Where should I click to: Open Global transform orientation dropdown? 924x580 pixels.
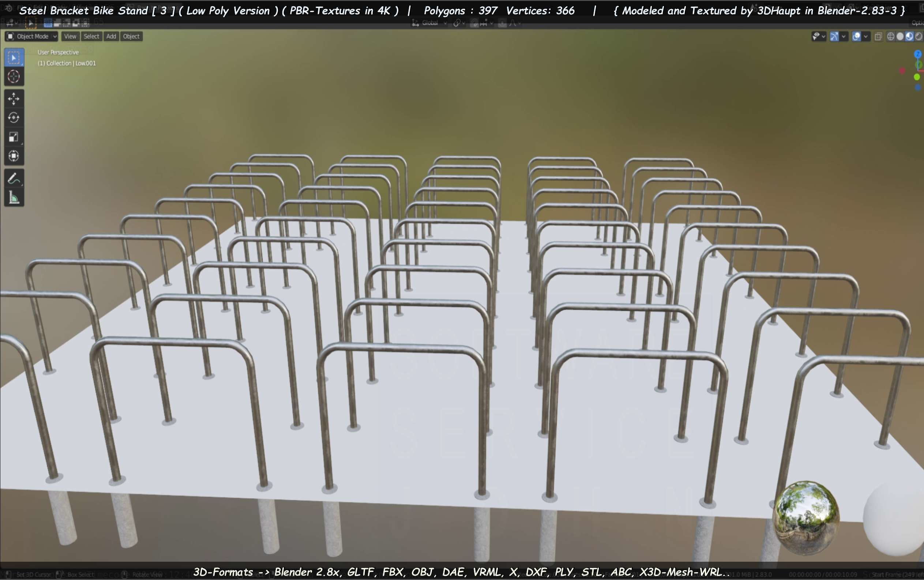coord(429,23)
